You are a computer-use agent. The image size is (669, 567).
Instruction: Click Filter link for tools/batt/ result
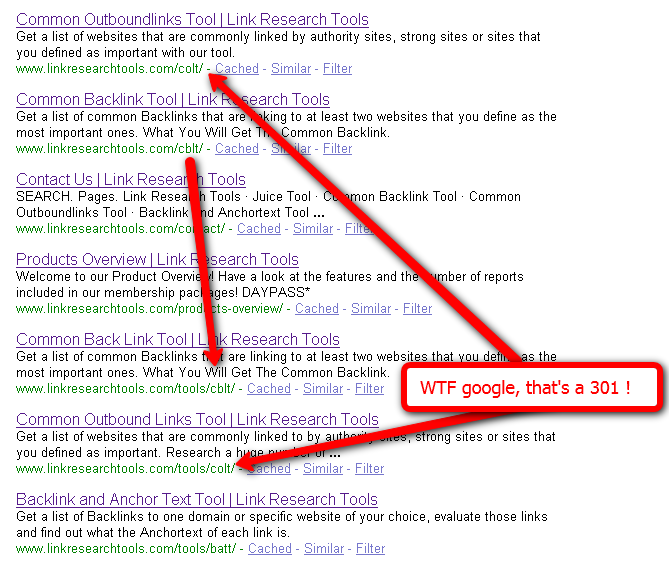click(370, 548)
